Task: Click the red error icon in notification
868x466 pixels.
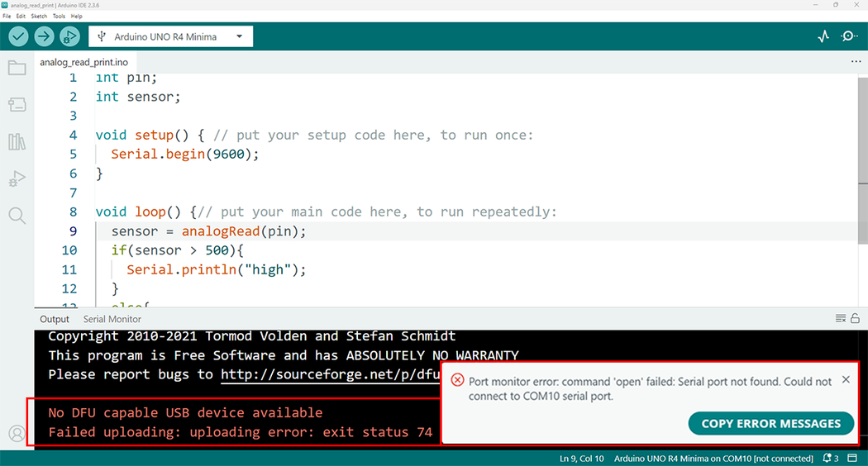Action: point(457,380)
